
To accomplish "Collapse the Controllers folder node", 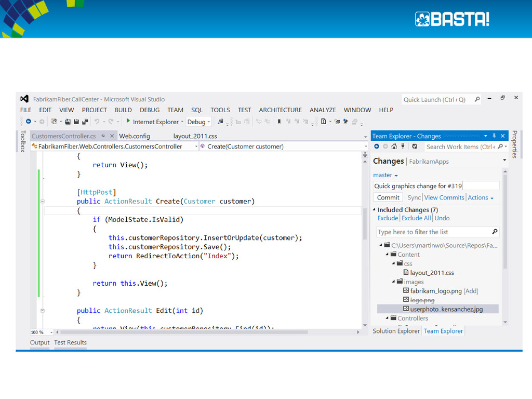I will pyautogui.click(x=387, y=318).
